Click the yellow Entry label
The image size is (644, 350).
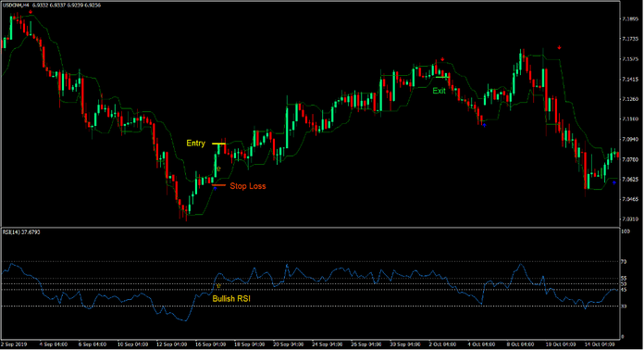(x=195, y=143)
